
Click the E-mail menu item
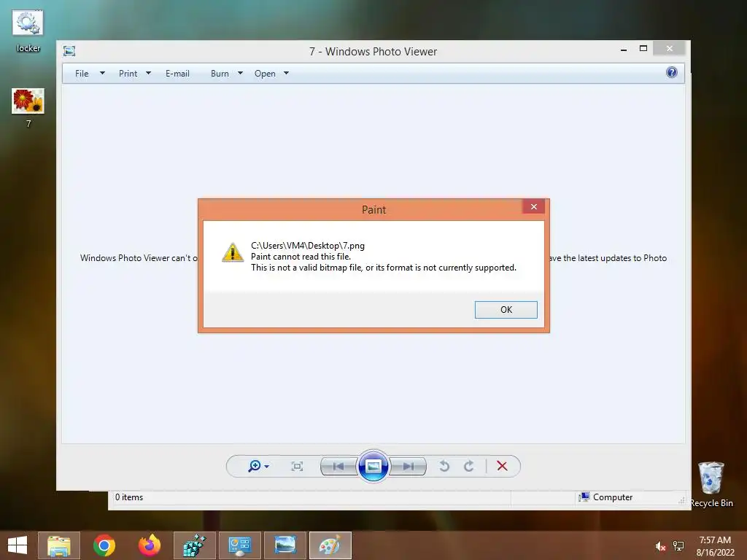click(177, 74)
